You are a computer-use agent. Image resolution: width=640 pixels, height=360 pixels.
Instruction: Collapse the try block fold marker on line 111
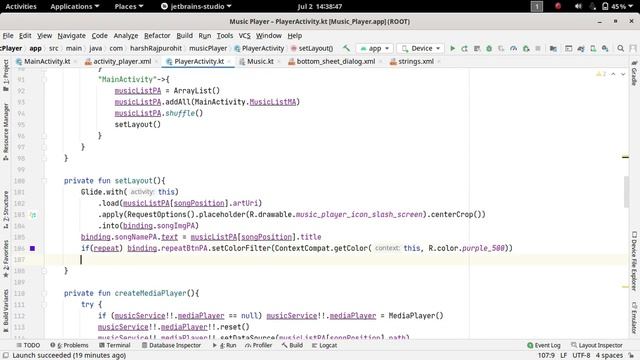click(x=44, y=304)
